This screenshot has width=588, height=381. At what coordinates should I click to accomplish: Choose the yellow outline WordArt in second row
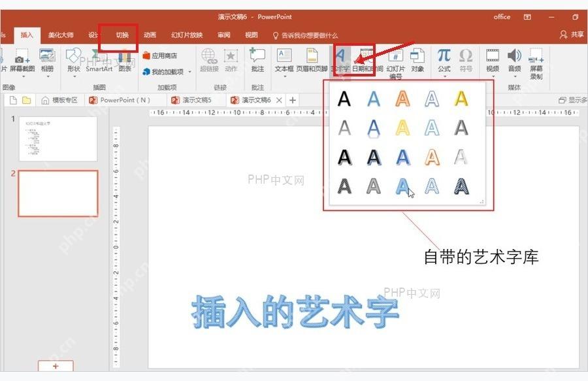click(402, 128)
